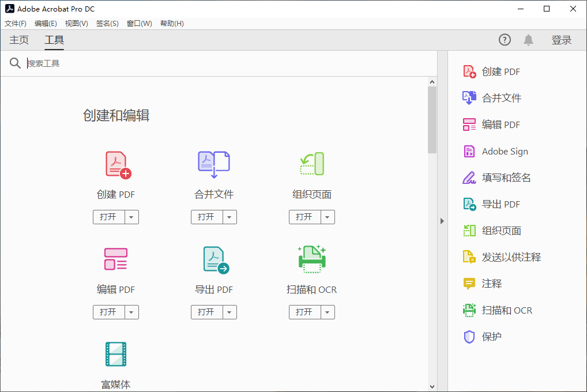The image size is (587, 392).
Task: Focus the 搜索工具 search field
Action: (x=230, y=63)
